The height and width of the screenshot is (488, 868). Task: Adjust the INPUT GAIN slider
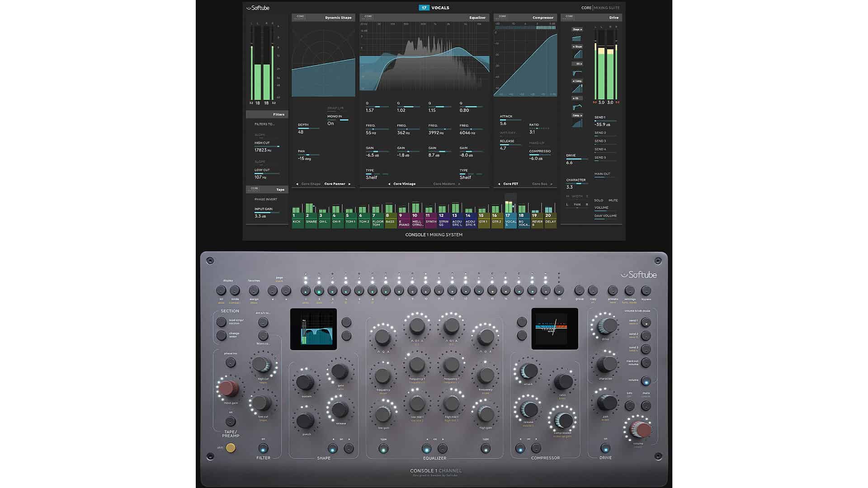[x=267, y=212]
